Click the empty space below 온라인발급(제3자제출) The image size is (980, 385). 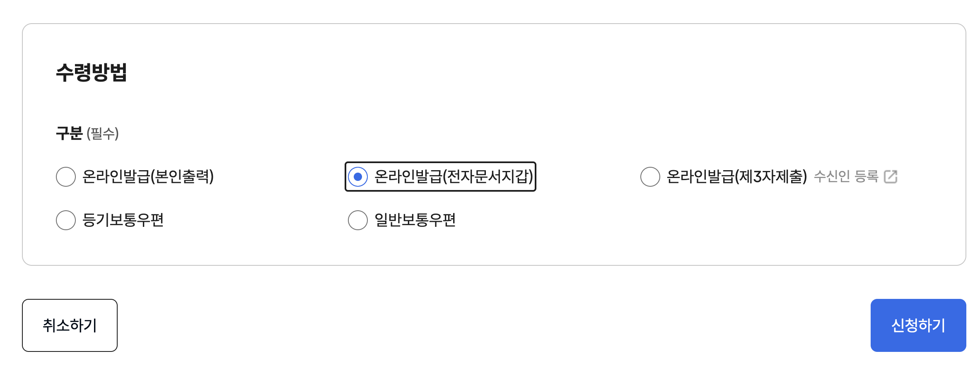tap(766, 220)
